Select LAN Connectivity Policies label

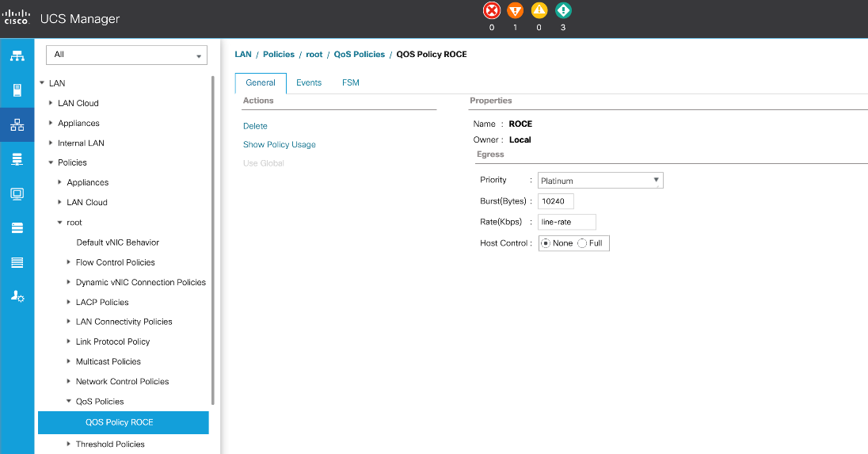pos(124,322)
